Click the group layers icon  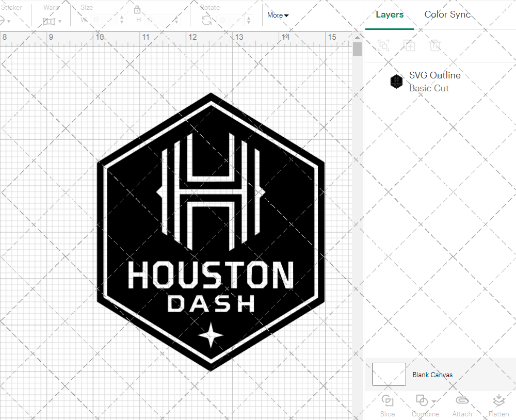point(383,45)
